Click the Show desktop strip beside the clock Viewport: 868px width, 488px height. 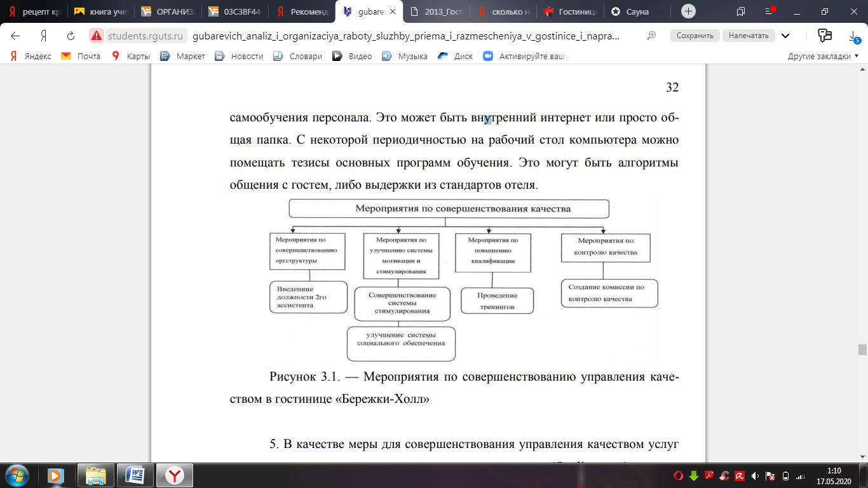click(864, 476)
